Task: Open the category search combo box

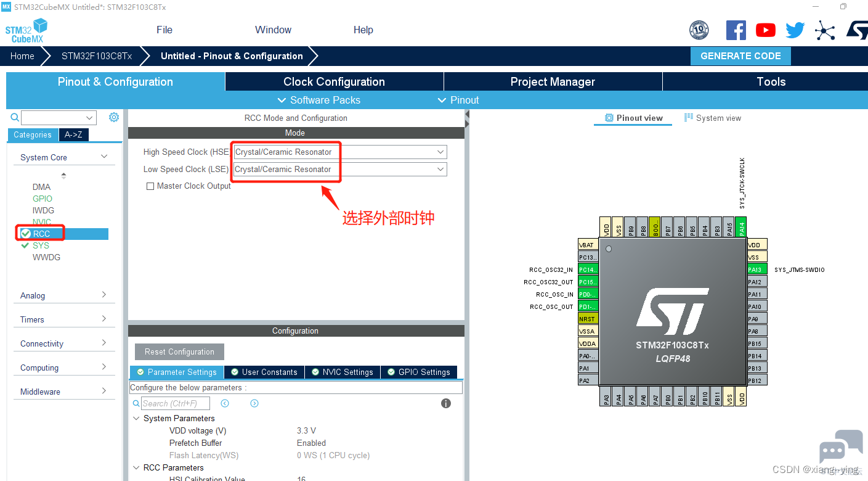Action: 59,117
